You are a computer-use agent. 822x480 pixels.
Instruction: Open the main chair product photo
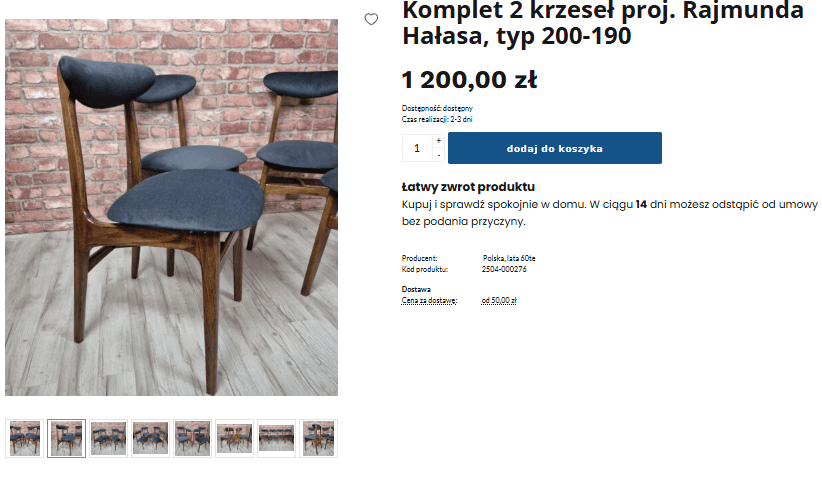coord(171,208)
